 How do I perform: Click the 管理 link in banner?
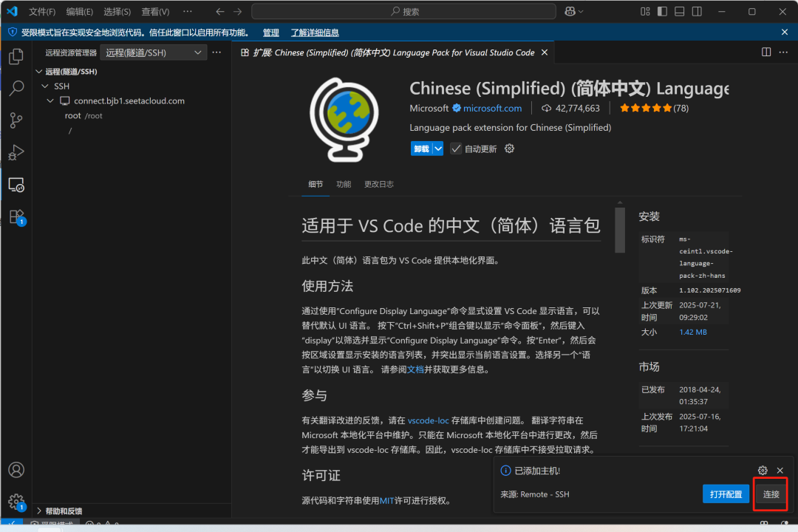coord(270,33)
